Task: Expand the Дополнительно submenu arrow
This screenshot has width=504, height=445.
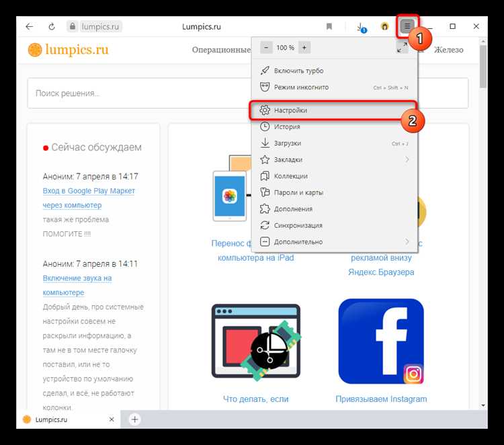Action: coord(407,241)
